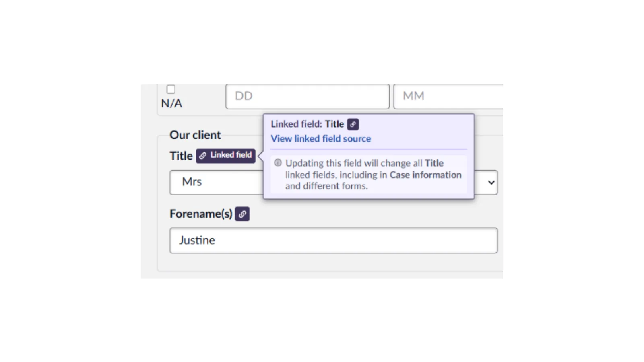Click the DD day input field
The width and height of the screenshot is (644, 362).
tap(308, 96)
